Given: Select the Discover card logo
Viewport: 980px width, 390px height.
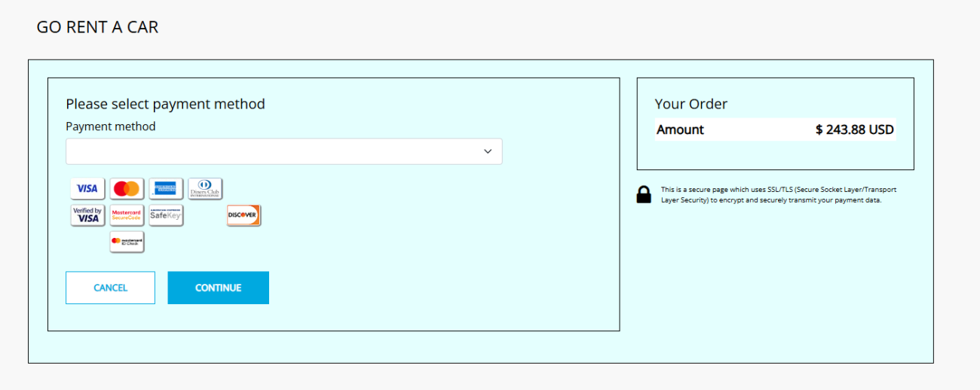Looking at the screenshot, I should coord(243,215).
